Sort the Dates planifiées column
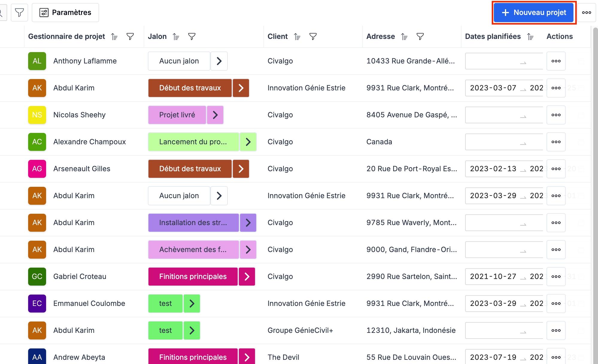Screen dimensions: 598x364 [530, 37]
